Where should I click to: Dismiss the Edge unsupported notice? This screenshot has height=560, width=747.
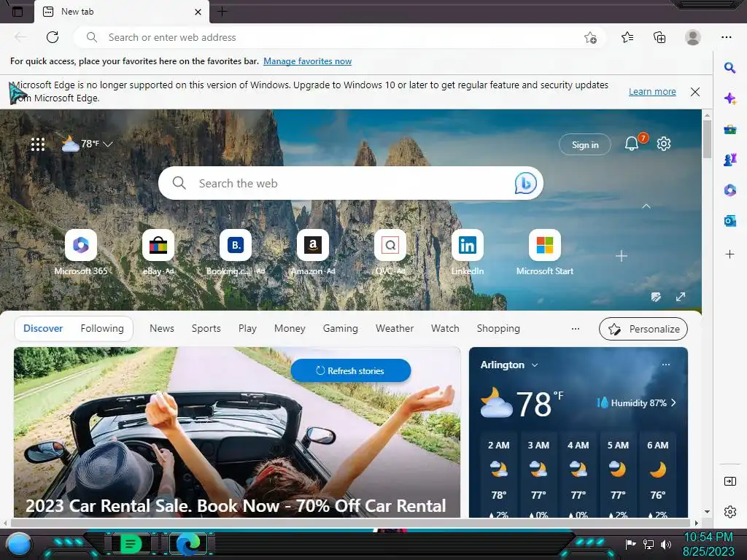click(x=695, y=91)
